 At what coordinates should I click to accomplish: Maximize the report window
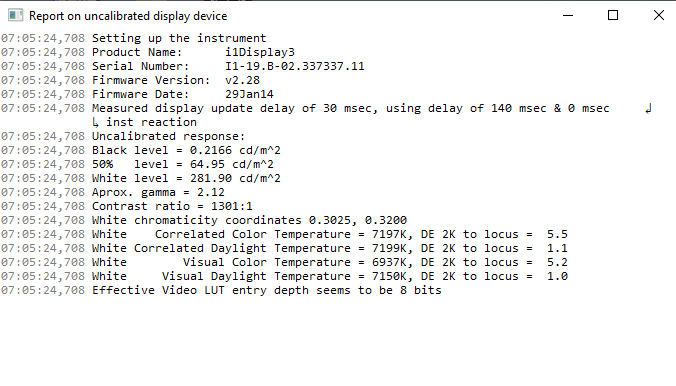[613, 16]
